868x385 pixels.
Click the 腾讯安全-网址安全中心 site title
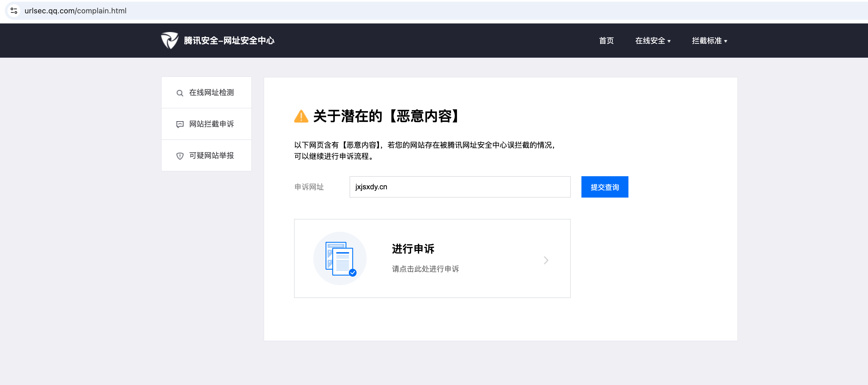(229, 41)
